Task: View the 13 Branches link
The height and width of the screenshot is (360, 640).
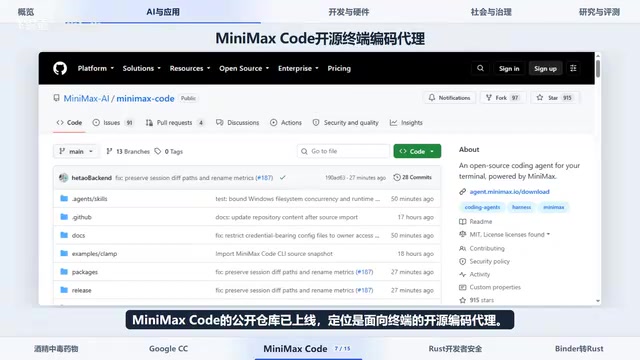Action: pyautogui.click(x=128, y=151)
